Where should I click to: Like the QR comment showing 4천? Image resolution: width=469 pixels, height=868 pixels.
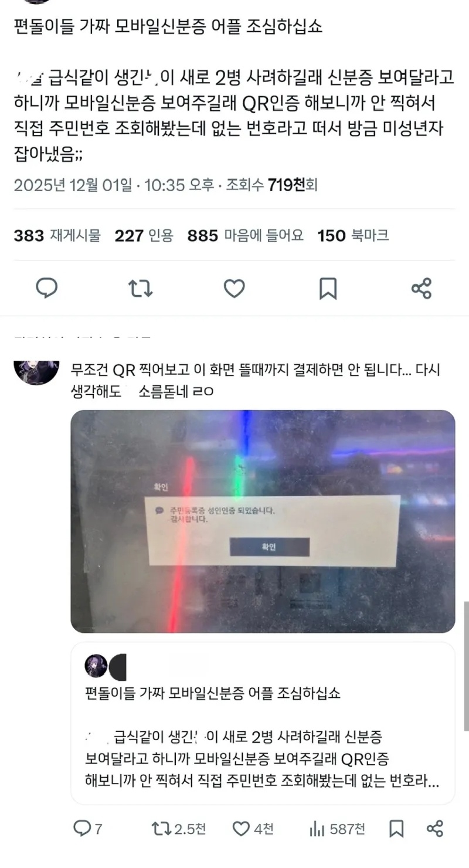(x=253, y=829)
